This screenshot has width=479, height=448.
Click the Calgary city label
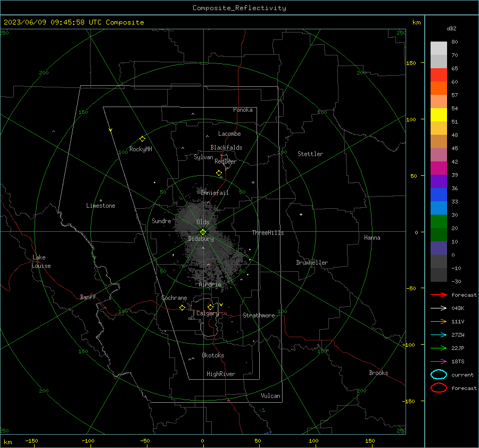point(208,313)
